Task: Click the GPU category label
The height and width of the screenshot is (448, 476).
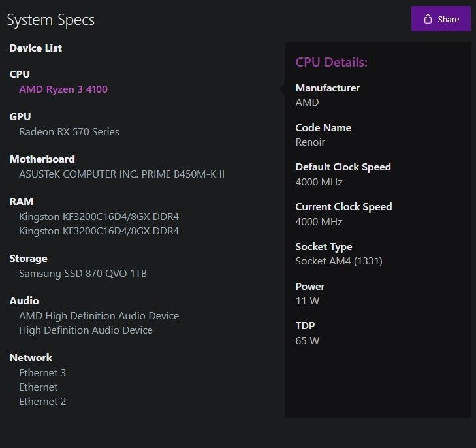Action: 20,116
